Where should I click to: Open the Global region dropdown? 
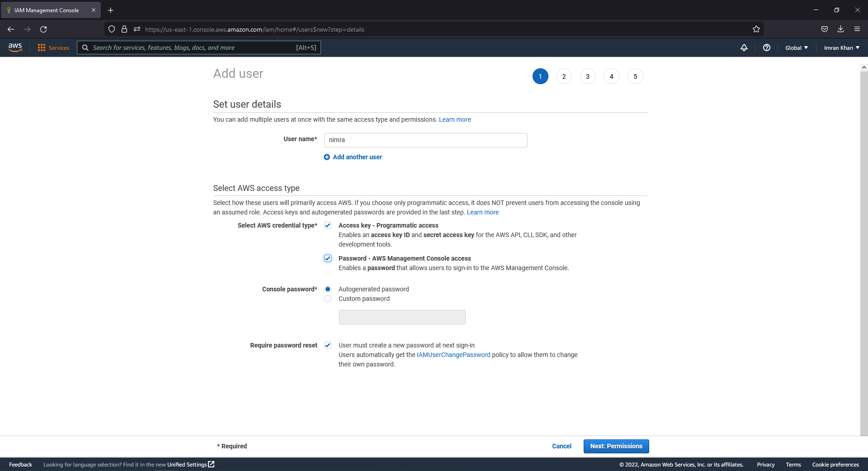[x=796, y=48]
